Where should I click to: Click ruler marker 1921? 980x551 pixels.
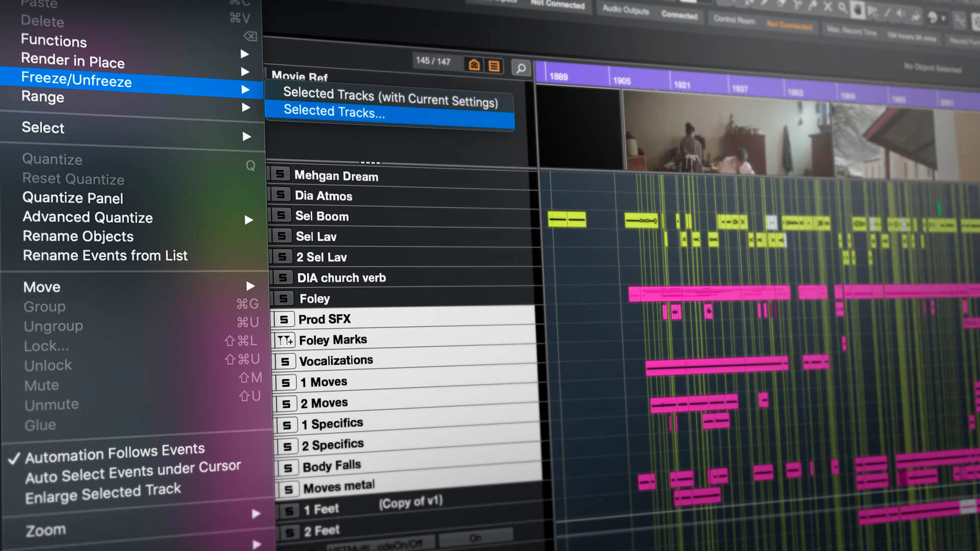pos(682,85)
